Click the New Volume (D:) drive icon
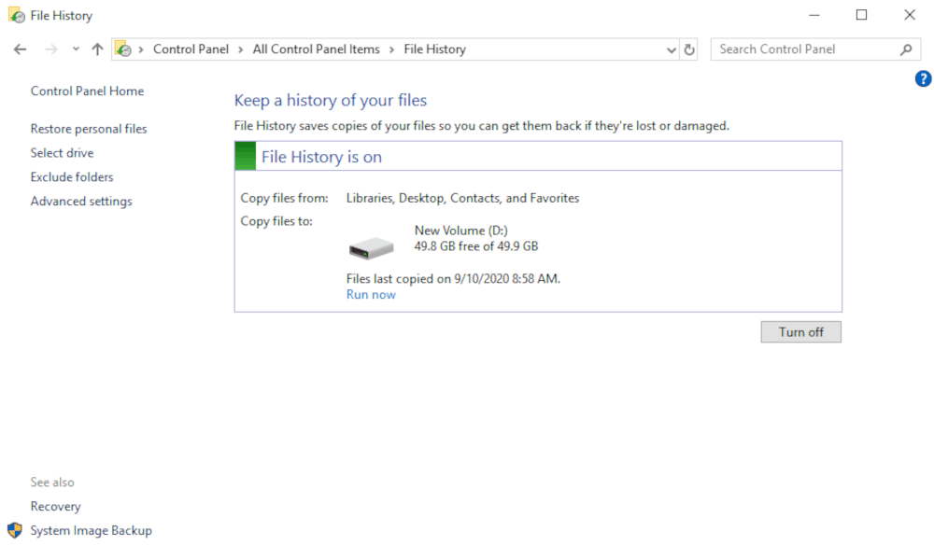This screenshot has width=934, height=560. [371, 247]
